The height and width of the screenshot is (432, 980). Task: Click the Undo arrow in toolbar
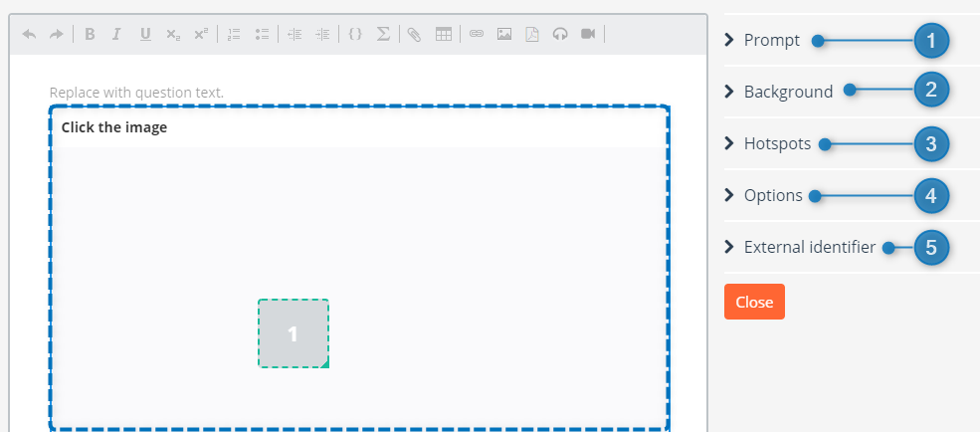(29, 34)
